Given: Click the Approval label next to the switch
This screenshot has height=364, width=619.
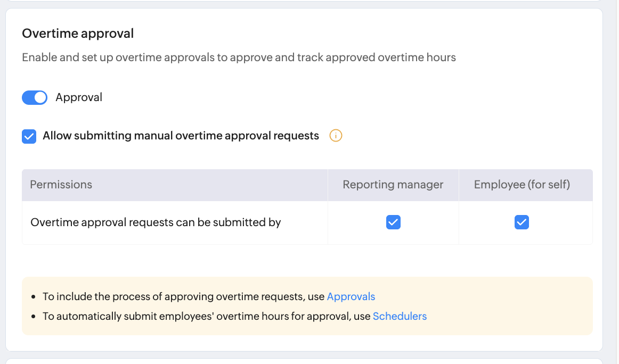Looking at the screenshot, I should point(79,97).
